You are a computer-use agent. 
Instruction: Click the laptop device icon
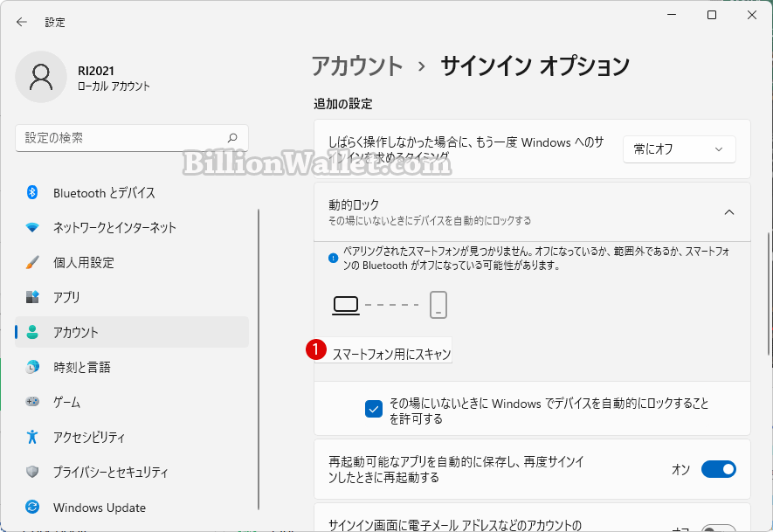(346, 305)
